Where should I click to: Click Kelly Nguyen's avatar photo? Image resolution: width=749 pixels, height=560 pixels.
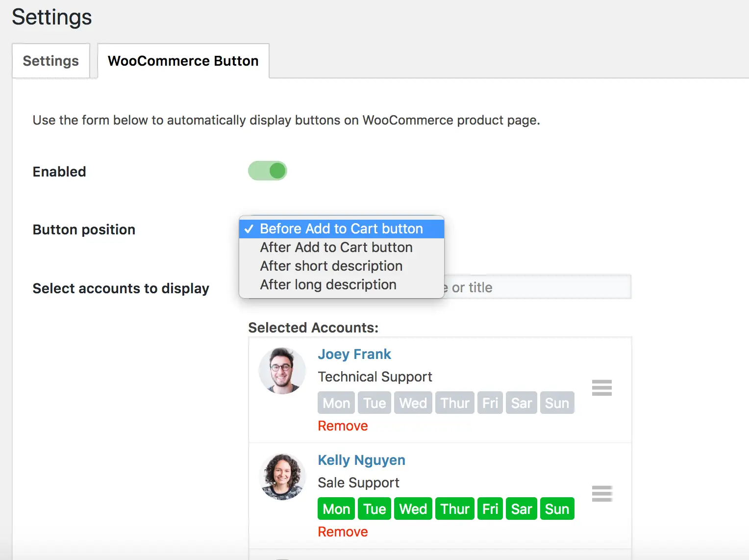[x=282, y=477]
